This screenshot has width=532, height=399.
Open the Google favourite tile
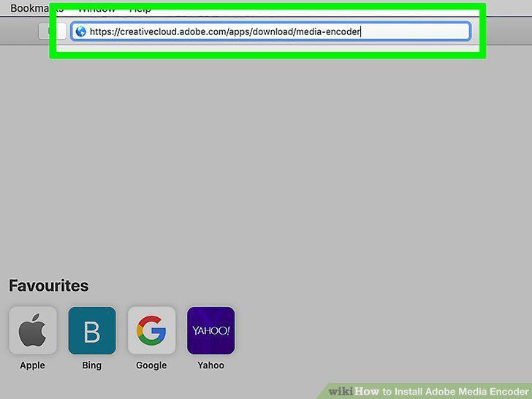coord(152,330)
